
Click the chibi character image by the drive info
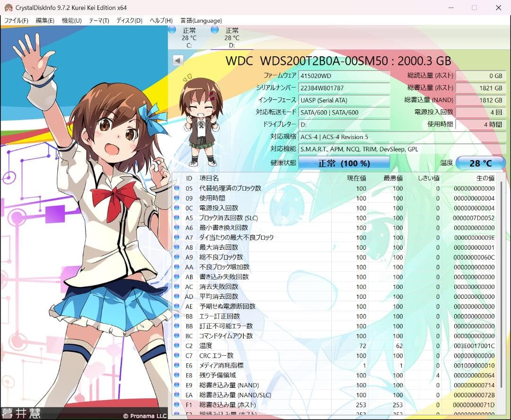[x=201, y=120]
